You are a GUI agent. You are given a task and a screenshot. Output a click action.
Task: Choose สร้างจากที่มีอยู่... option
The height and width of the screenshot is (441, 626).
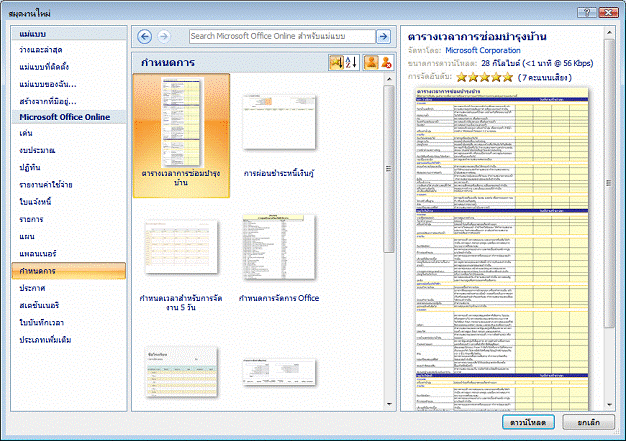[x=48, y=101]
